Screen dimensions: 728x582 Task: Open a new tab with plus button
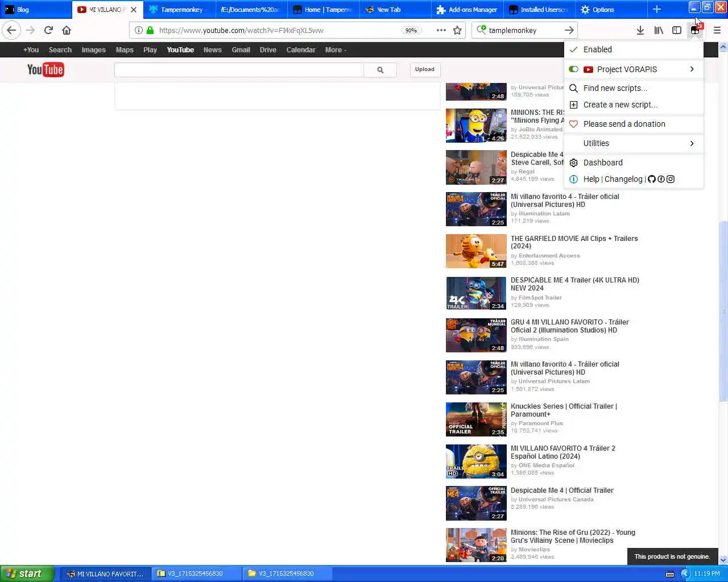[656, 9]
